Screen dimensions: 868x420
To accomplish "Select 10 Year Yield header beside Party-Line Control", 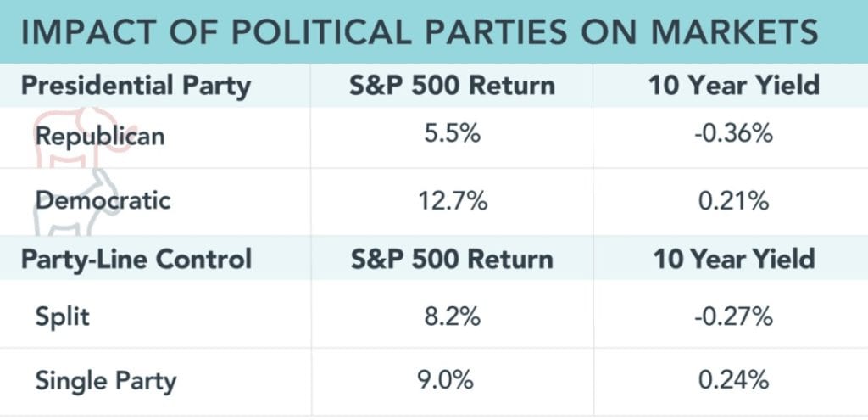I will [x=729, y=258].
